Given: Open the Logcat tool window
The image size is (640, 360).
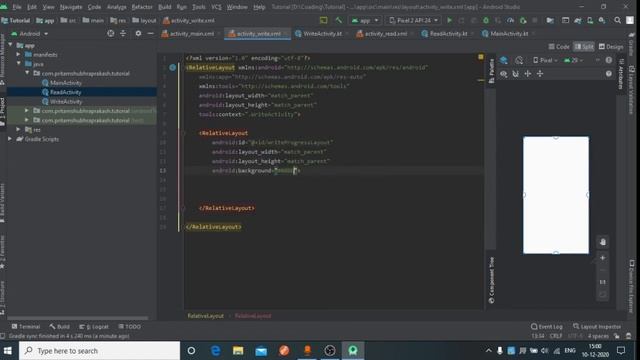Looking at the screenshot, I should pyautogui.click(x=94, y=327).
